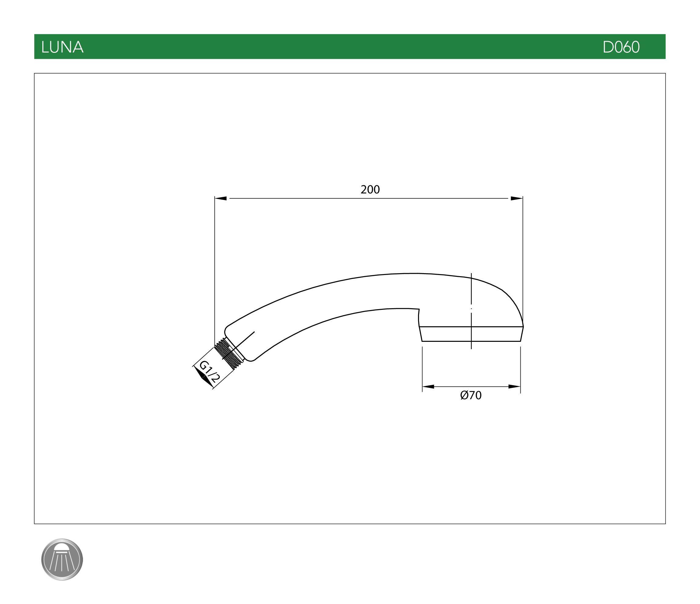Click the G1/2 thread label
Image resolution: width=700 pixels, height=604 pixels.
coord(210,372)
